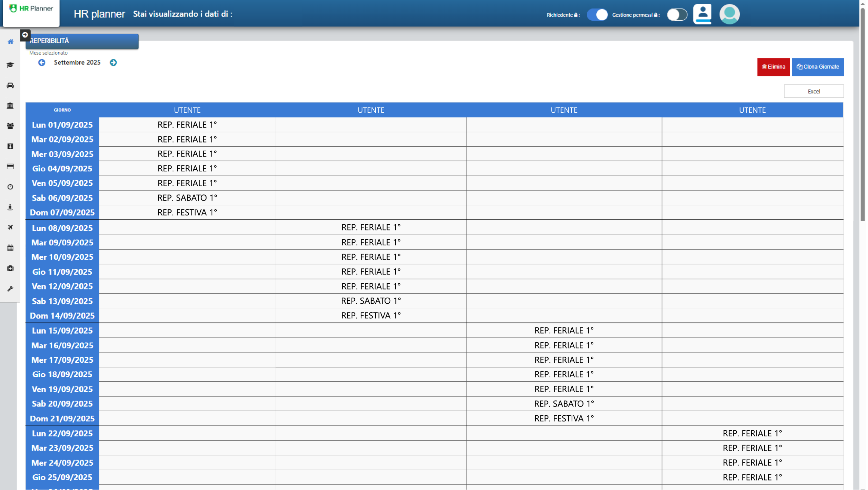Screen dimensions: 868x490
Task: Export table with Excel button
Action: click(x=814, y=91)
